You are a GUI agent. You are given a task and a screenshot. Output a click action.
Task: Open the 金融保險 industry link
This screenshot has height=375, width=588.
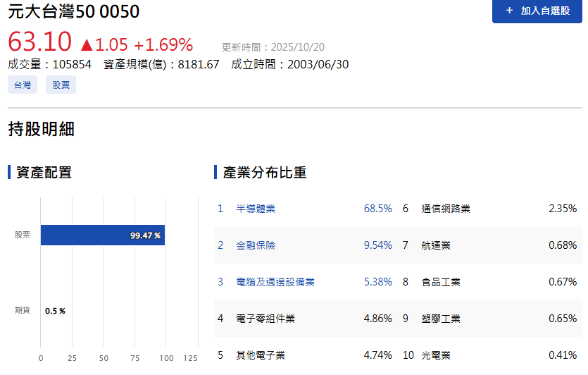click(256, 245)
